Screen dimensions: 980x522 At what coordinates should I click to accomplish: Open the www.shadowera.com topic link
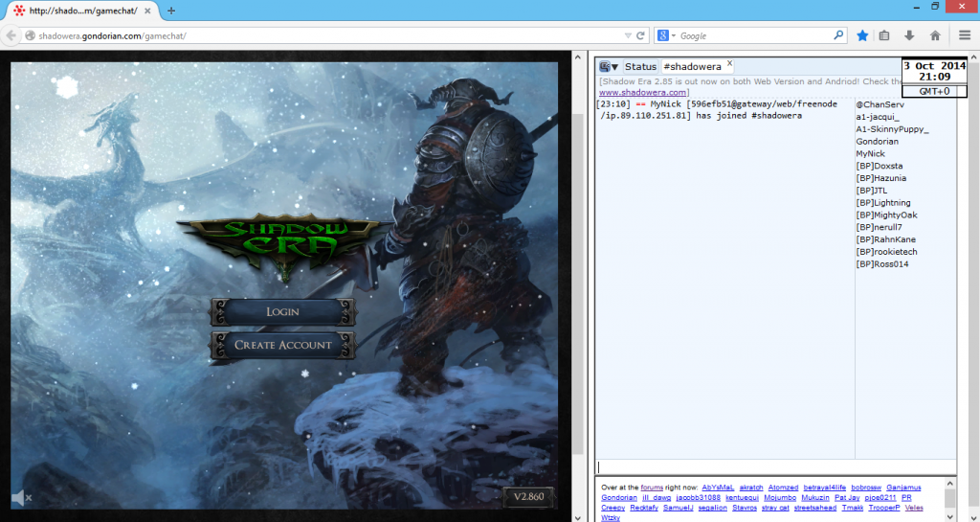click(x=642, y=92)
